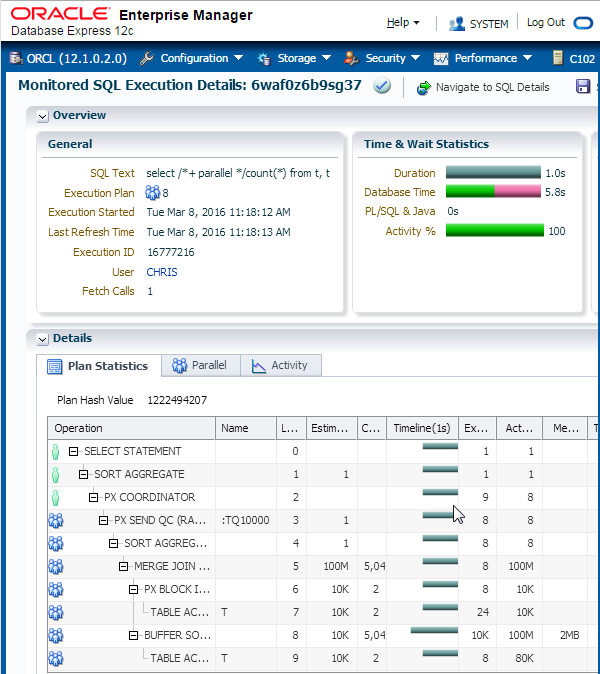Click the Operation column header
This screenshot has width=600, height=674.
point(131,428)
